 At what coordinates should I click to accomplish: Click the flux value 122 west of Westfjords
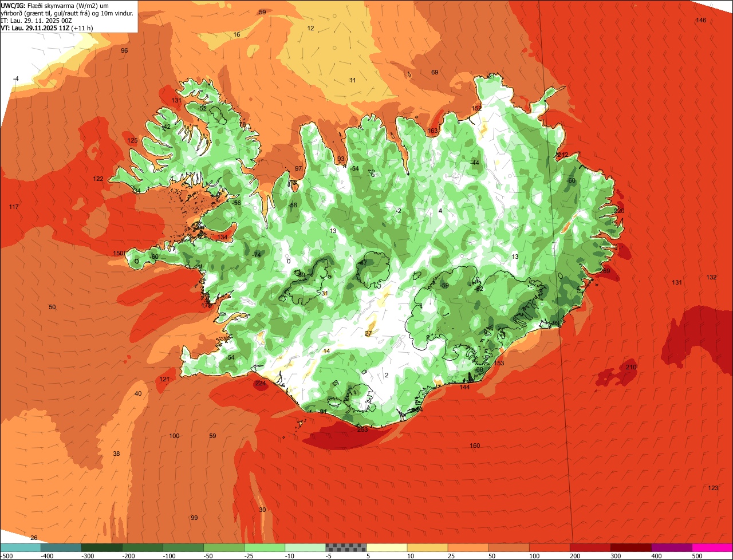98,179
